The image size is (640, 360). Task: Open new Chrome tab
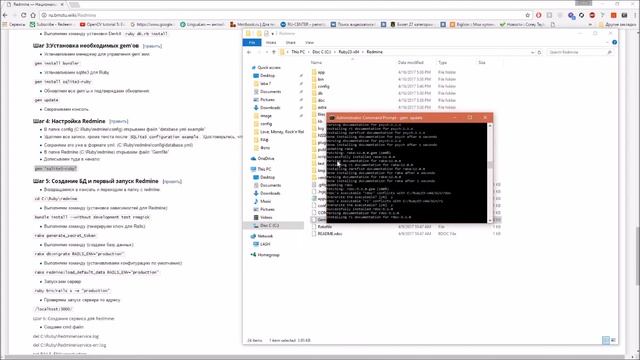coord(74,4)
